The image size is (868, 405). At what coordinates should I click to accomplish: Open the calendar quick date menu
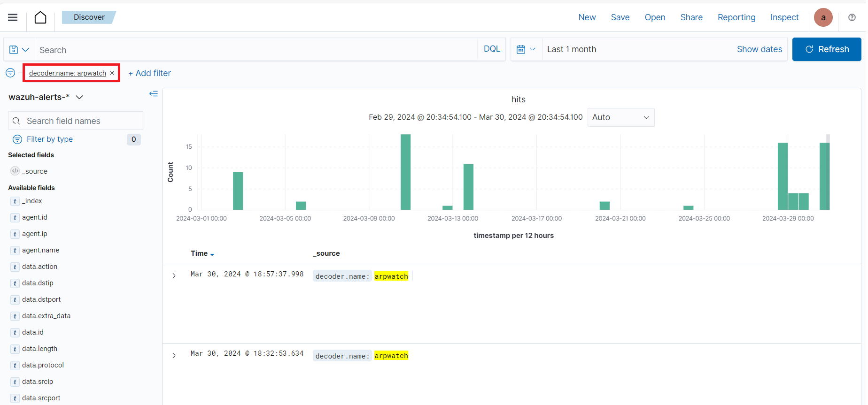tap(526, 49)
